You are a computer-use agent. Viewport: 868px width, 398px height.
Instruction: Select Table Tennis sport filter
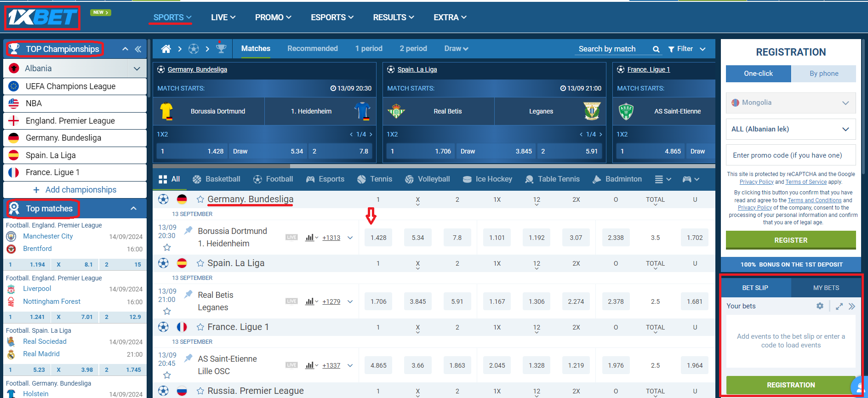tap(552, 179)
